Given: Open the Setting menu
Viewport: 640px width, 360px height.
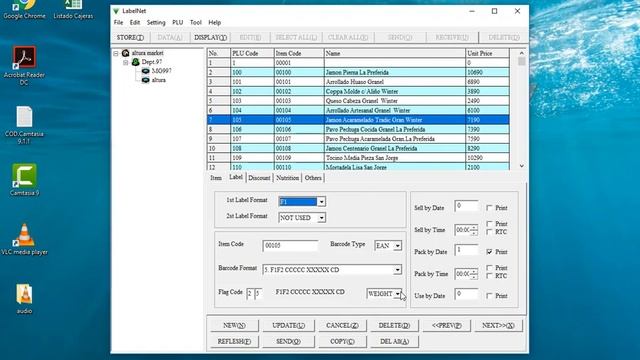Looking at the screenshot, I should (x=156, y=22).
